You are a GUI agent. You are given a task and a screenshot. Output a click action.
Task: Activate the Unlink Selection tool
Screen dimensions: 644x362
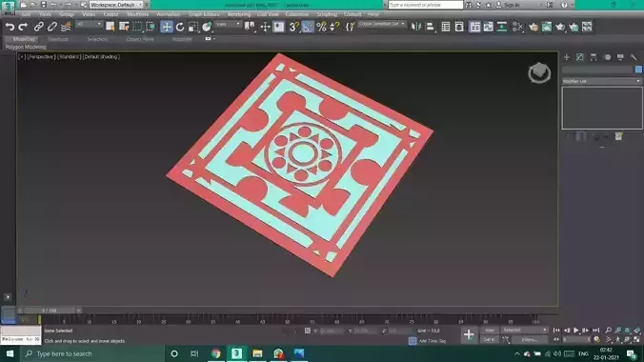coord(51,27)
